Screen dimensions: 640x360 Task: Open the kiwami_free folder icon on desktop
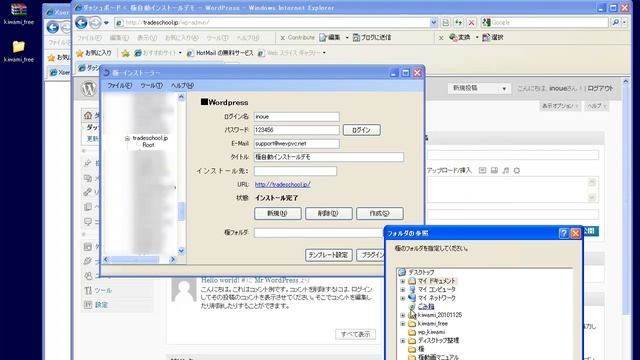(18, 51)
